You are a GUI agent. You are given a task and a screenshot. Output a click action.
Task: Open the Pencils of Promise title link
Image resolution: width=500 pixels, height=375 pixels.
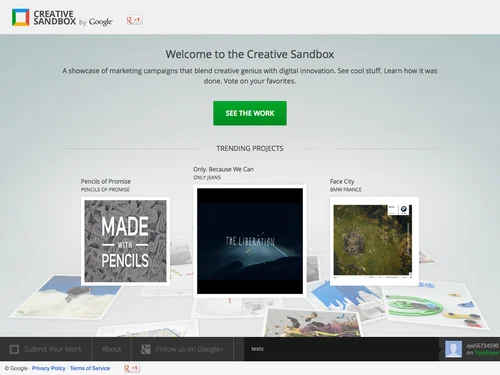pyautogui.click(x=106, y=181)
